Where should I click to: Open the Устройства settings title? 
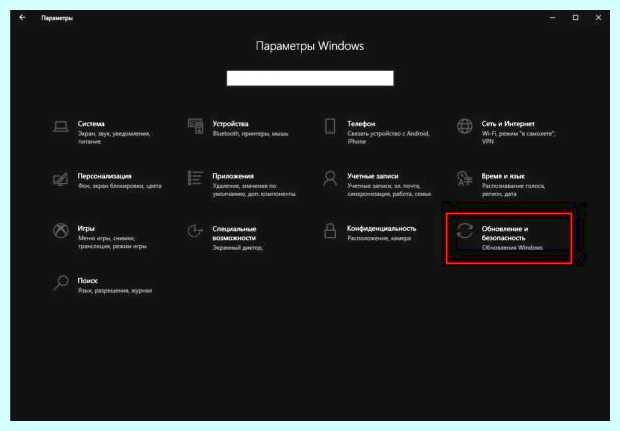click(x=231, y=124)
